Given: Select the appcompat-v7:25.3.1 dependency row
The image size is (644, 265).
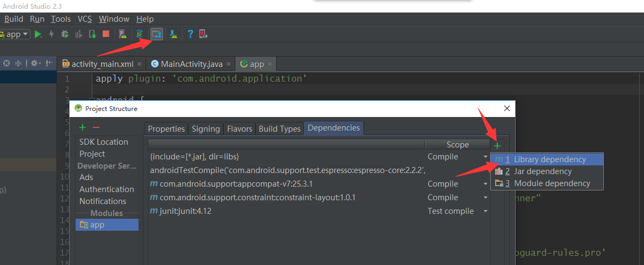Looking at the screenshot, I should pos(319,184).
